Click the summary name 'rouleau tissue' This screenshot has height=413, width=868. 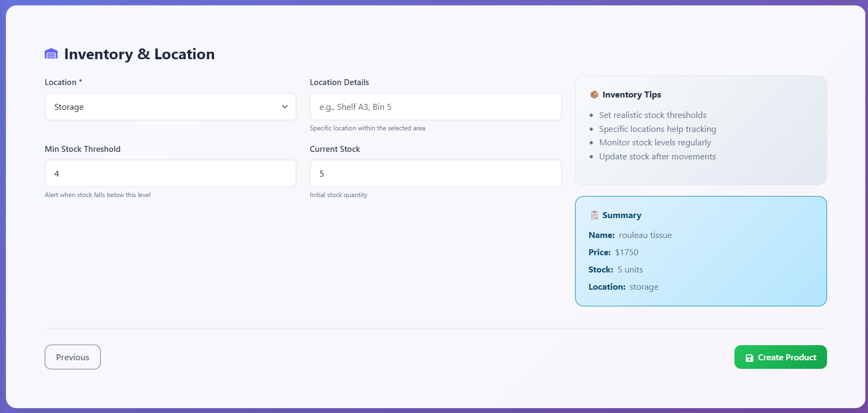(645, 235)
